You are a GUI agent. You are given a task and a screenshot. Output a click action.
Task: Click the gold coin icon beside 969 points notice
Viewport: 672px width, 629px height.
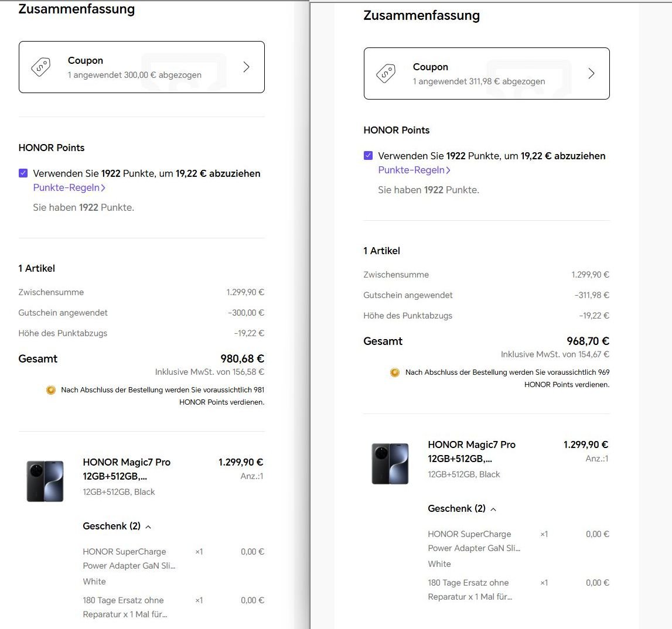tap(395, 372)
